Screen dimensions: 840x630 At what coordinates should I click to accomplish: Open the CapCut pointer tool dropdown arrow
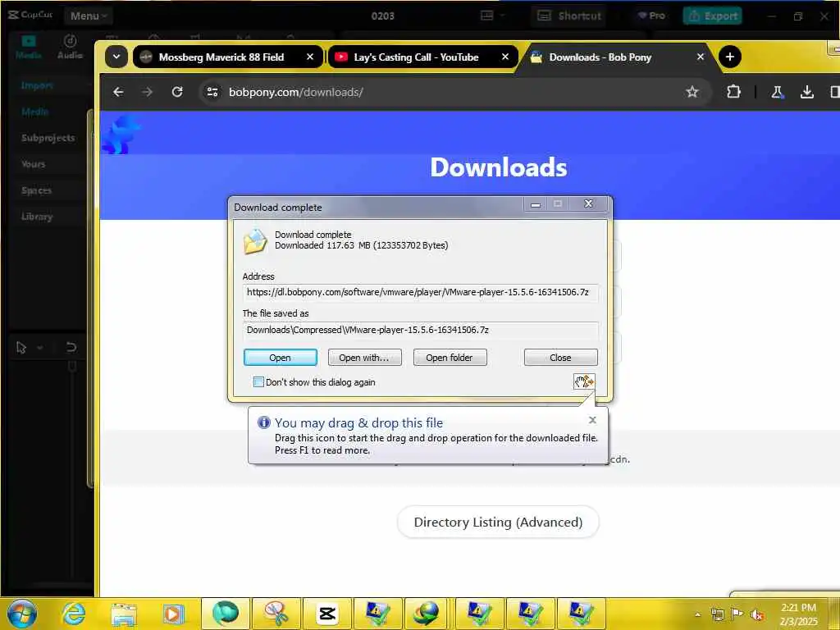coord(39,348)
